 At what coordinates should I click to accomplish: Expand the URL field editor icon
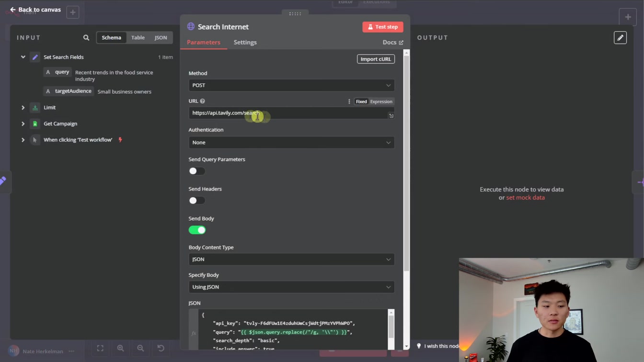[391, 115]
